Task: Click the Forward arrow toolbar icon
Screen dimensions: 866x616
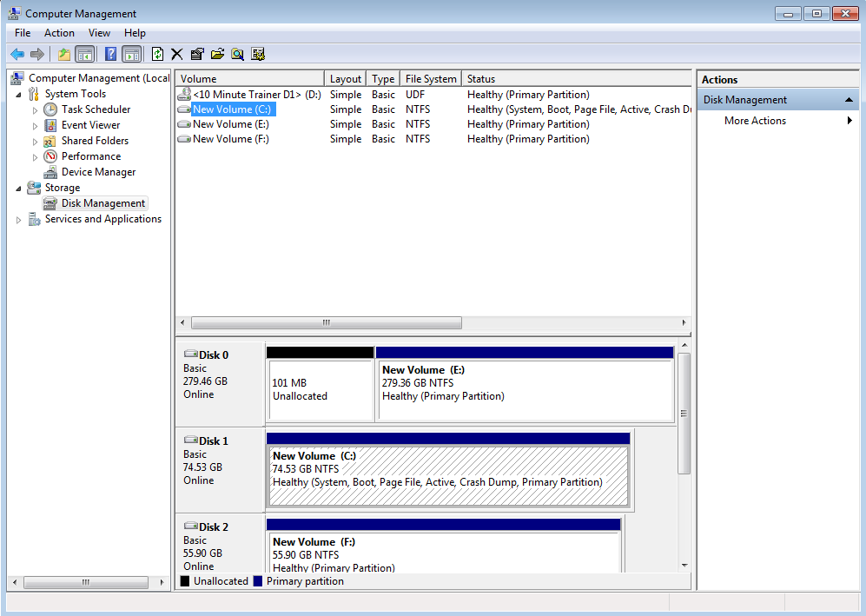Action: (37, 54)
